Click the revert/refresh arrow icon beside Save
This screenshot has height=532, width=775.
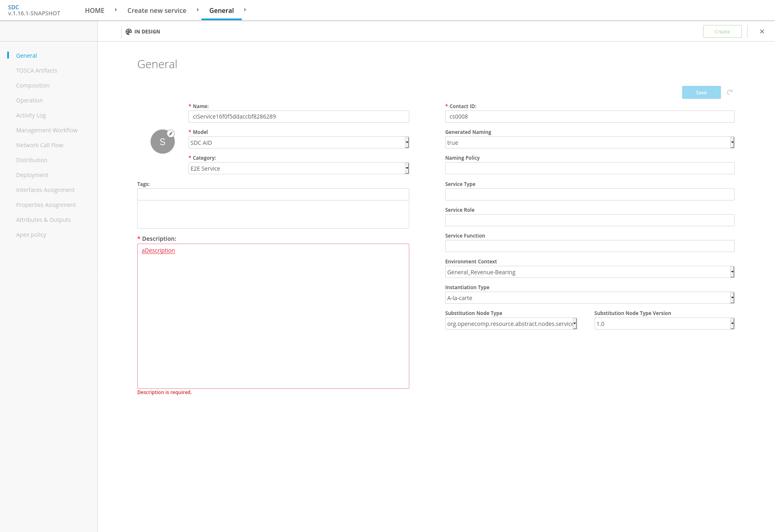point(730,92)
